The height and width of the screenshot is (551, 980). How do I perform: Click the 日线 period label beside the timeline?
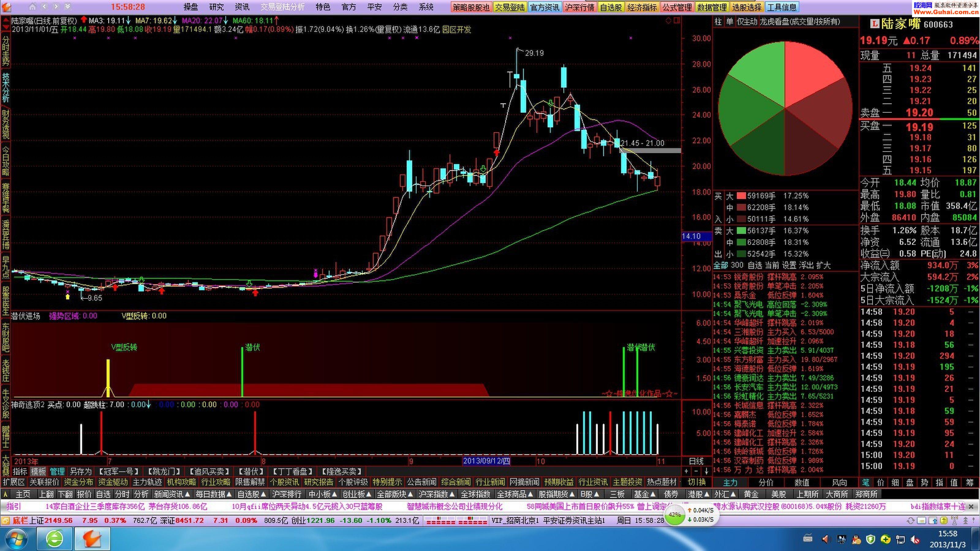pos(696,461)
